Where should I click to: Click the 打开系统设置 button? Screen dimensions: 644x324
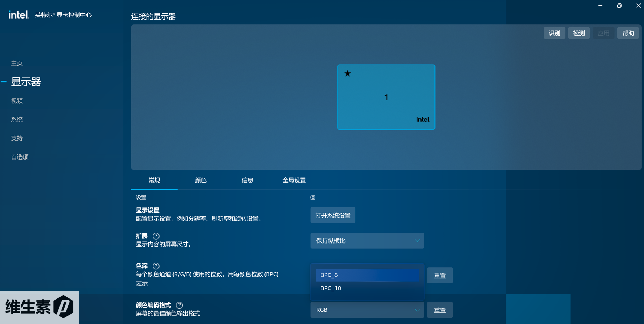click(x=333, y=216)
